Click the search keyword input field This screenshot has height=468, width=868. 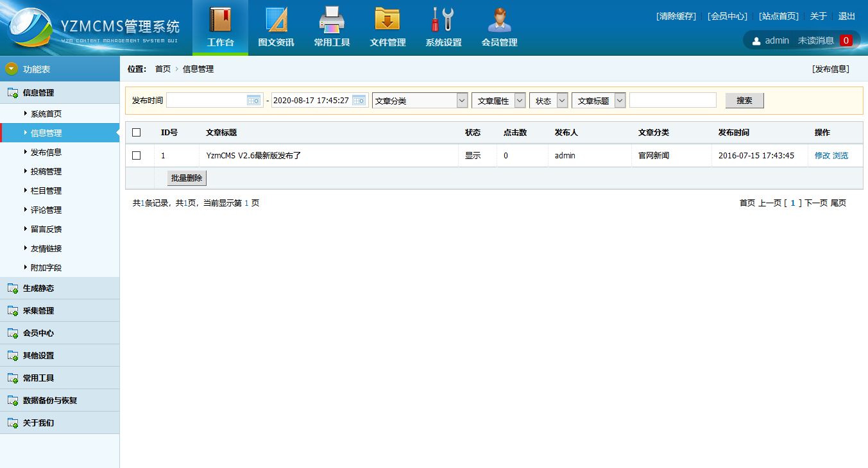pyautogui.click(x=672, y=101)
